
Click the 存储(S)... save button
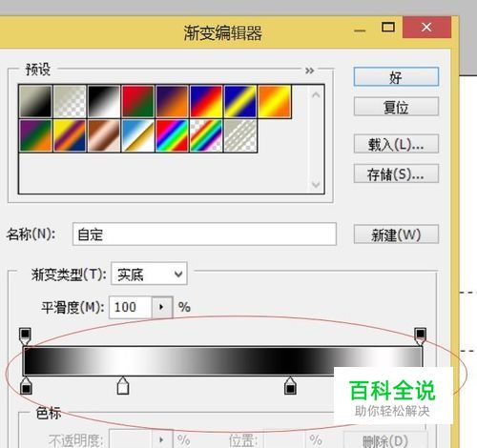click(396, 173)
